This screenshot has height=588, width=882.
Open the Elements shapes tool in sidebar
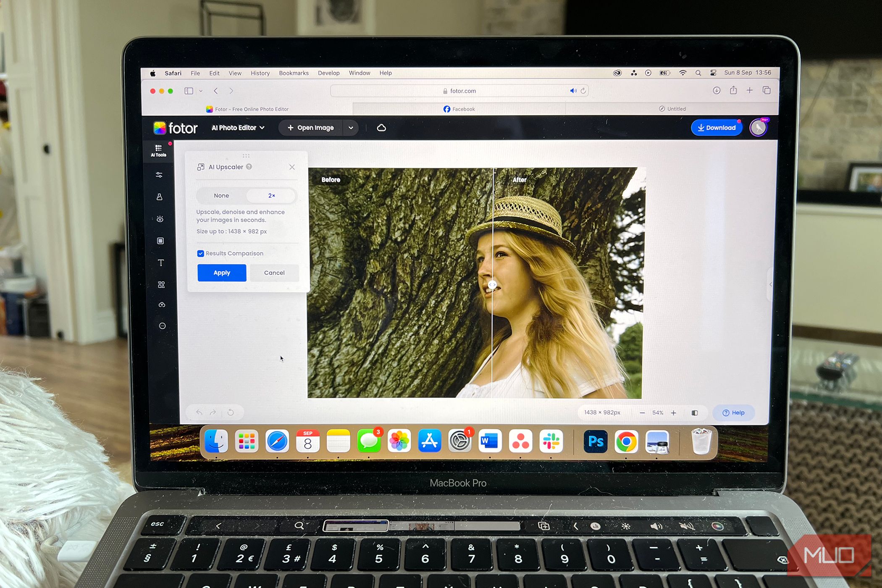(x=161, y=285)
